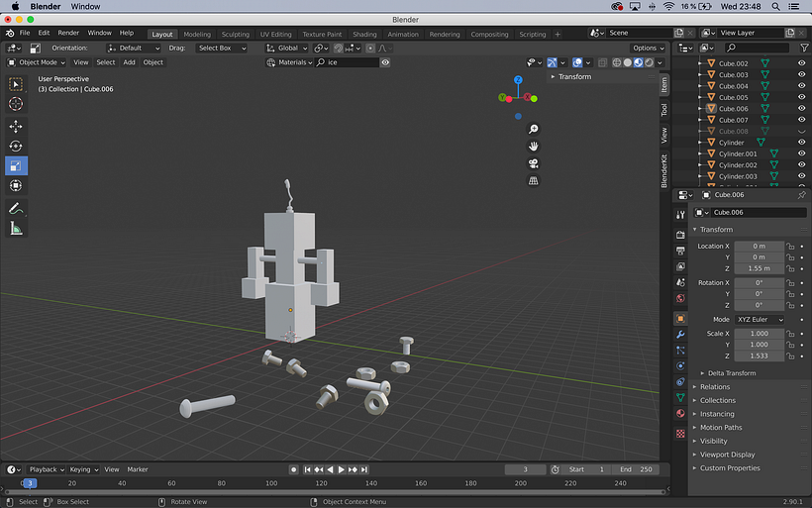Open the sidebar BlenderKit tab
The height and width of the screenshot is (508, 812).
(x=663, y=171)
